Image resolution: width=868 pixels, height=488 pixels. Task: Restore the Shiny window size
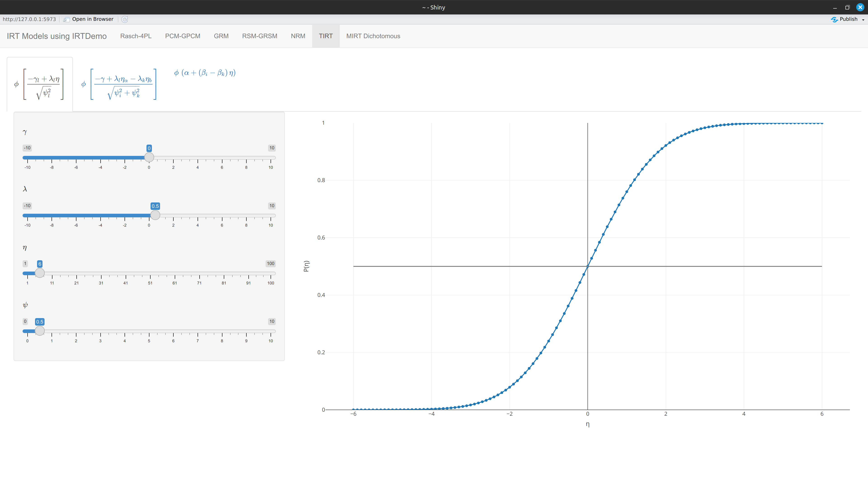(847, 7)
